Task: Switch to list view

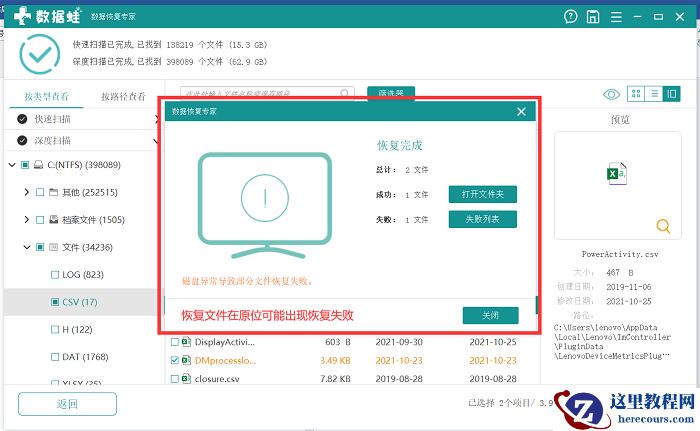Action: [654, 94]
